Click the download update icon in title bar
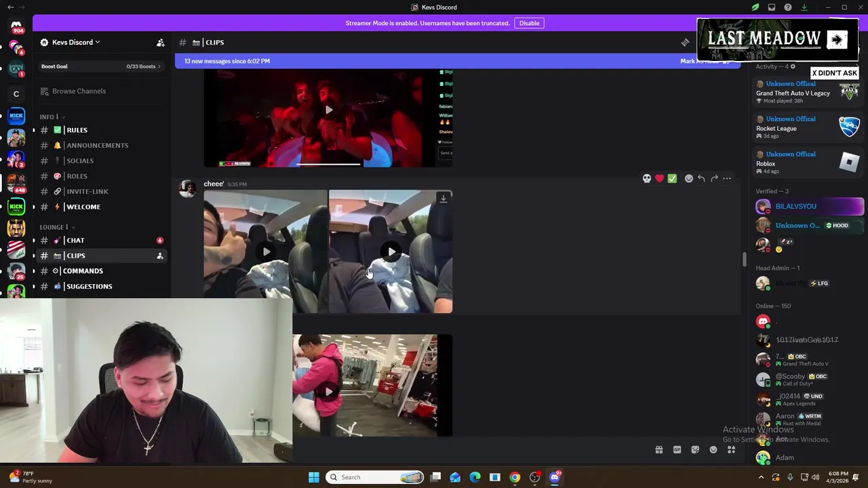 tap(804, 7)
